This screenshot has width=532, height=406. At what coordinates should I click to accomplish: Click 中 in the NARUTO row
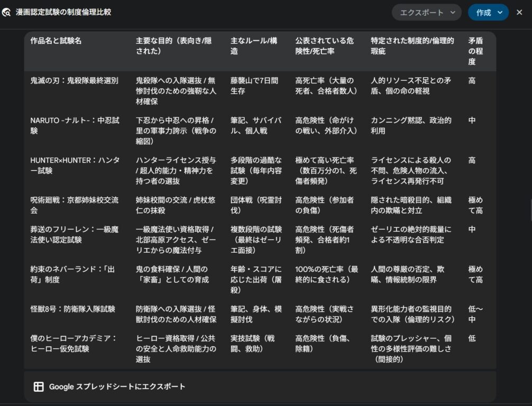point(472,121)
